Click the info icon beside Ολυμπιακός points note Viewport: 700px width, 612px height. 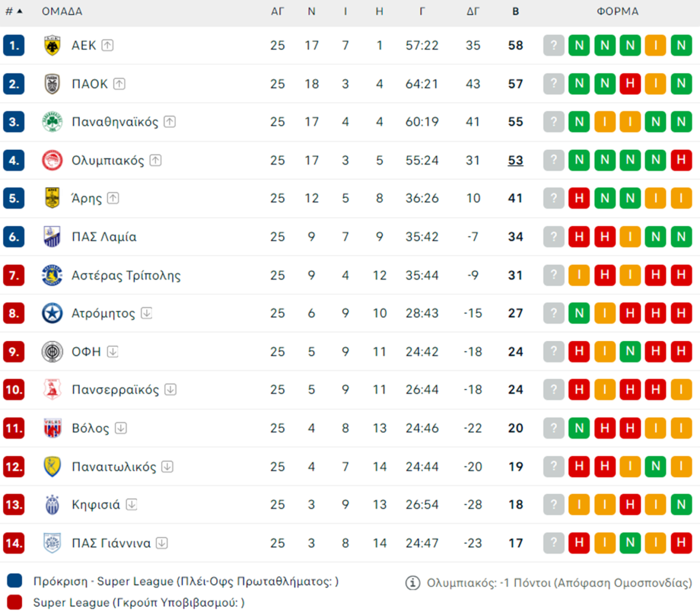click(412, 583)
